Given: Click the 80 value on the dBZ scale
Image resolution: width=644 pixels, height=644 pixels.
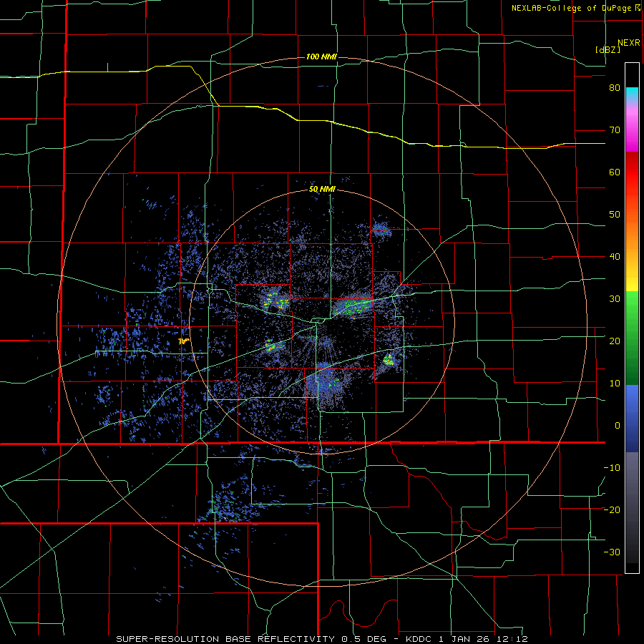Looking at the screenshot, I should click(615, 88).
